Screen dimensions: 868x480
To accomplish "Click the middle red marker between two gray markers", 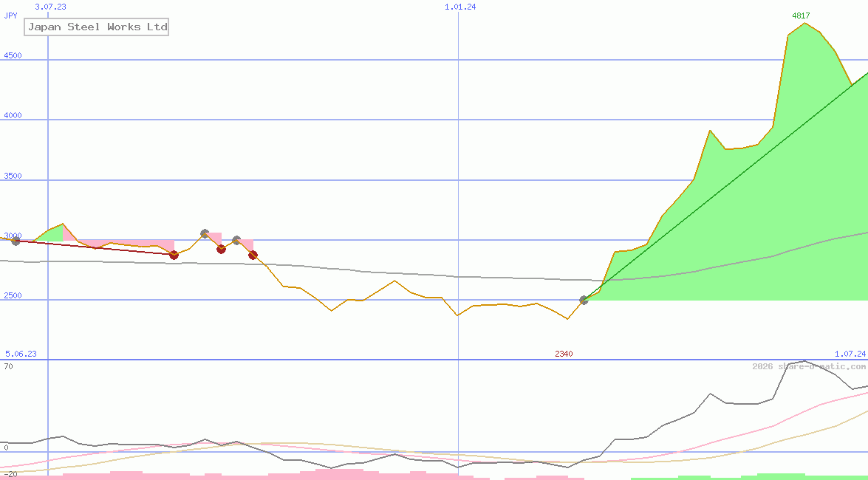I will click(222, 249).
